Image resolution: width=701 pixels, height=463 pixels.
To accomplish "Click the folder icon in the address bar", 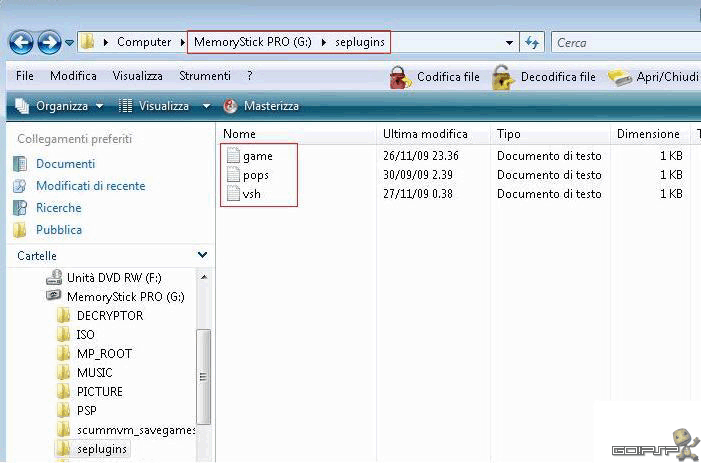I will [x=87, y=42].
